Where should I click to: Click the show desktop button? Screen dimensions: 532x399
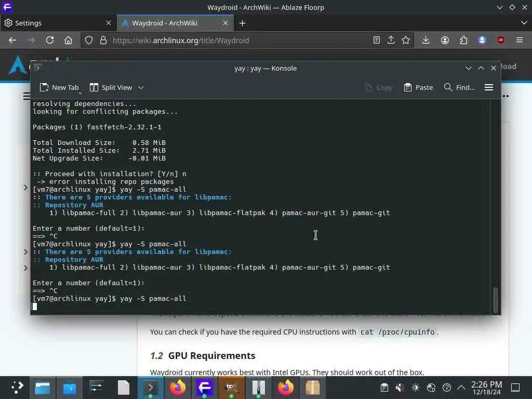(515, 388)
